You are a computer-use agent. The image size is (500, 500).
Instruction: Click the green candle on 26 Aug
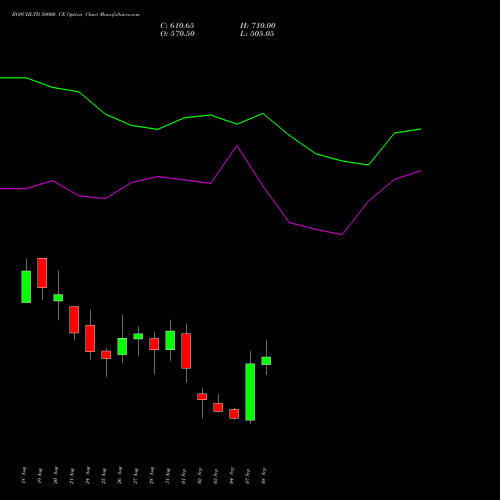pyautogui.click(x=122, y=346)
